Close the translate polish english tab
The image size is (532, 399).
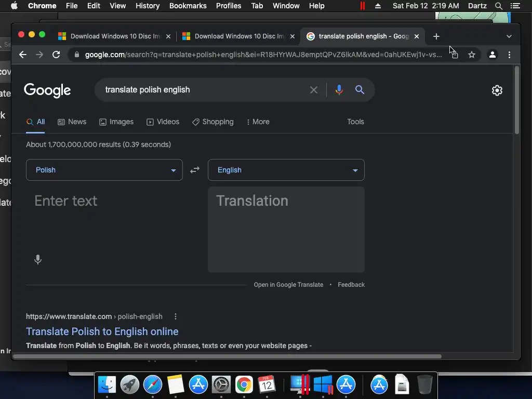tap(417, 36)
